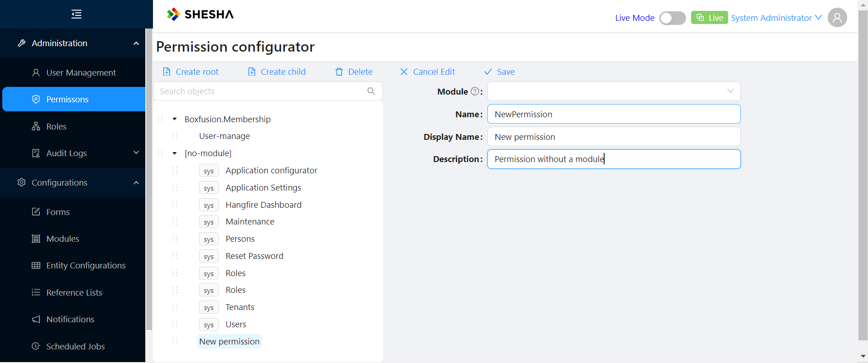The width and height of the screenshot is (868, 363).
Task: Click drag handle beside Boxfusion.Membership
Action: tap(160, 119)
